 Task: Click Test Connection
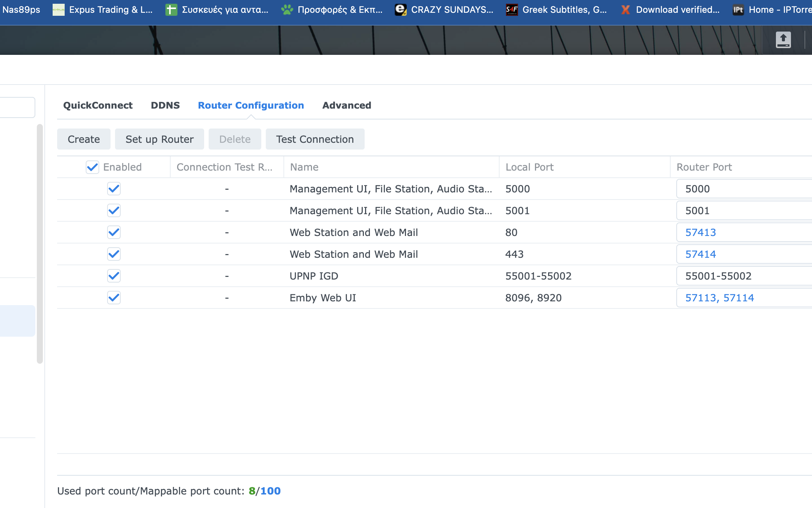tap(315, 139)
